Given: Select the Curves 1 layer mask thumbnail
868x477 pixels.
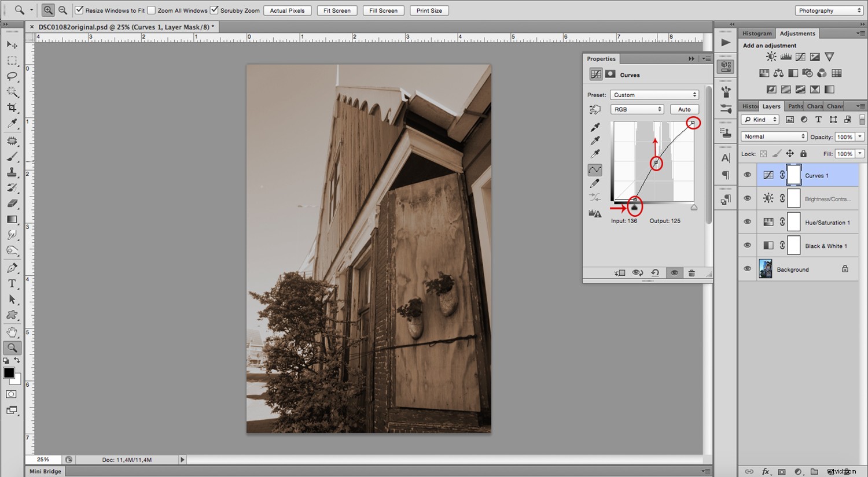Looking at the screenshot, I should 793,175.
